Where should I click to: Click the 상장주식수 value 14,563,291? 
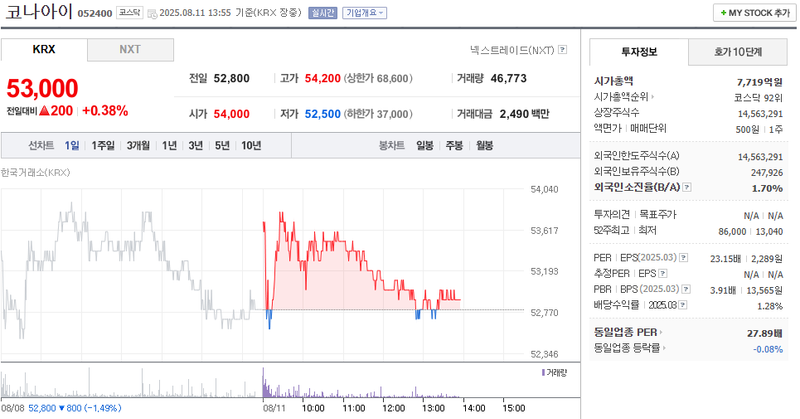click(x=760, y=114)
